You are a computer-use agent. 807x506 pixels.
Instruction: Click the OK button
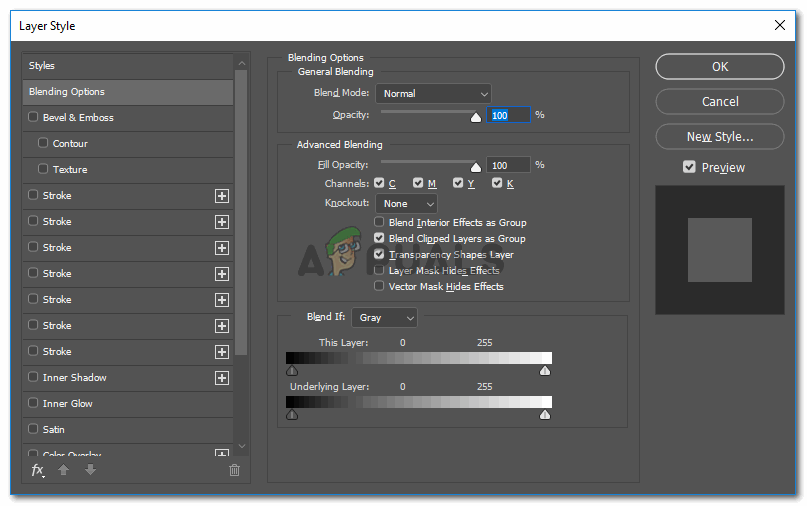pyautogui.click(x=720, y=66)
